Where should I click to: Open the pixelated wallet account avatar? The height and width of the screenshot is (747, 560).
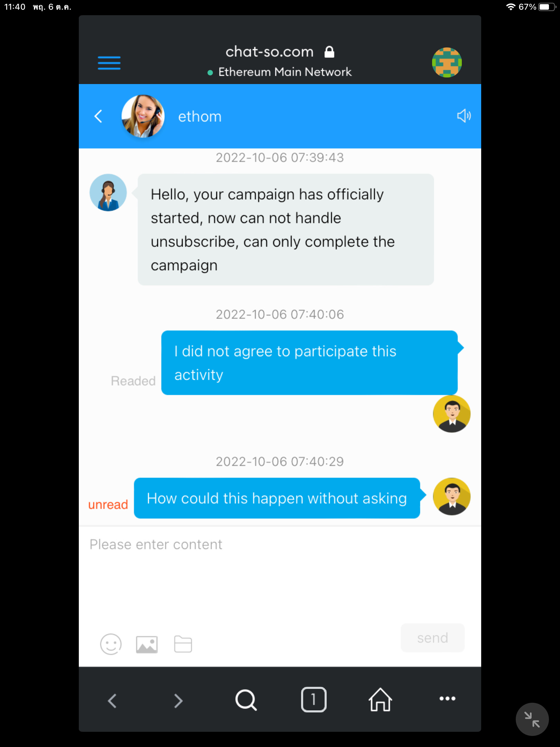(447, 62)
